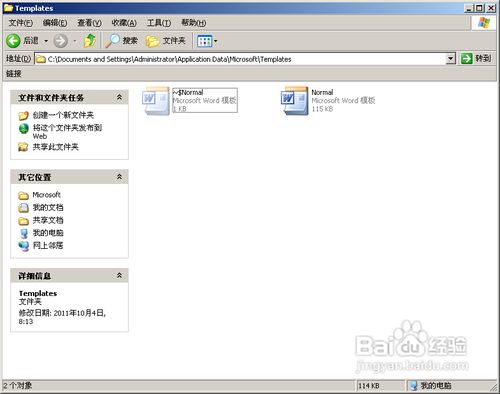This screenshot has height=394, width=500.
Task: Go up one folder level icon
Action: (x=90, y=41)
